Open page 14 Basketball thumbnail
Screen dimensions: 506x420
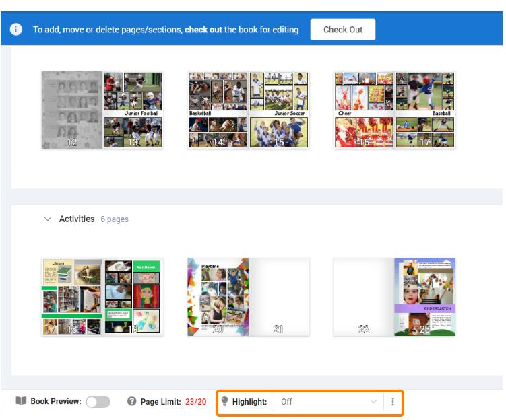[218, 110]
